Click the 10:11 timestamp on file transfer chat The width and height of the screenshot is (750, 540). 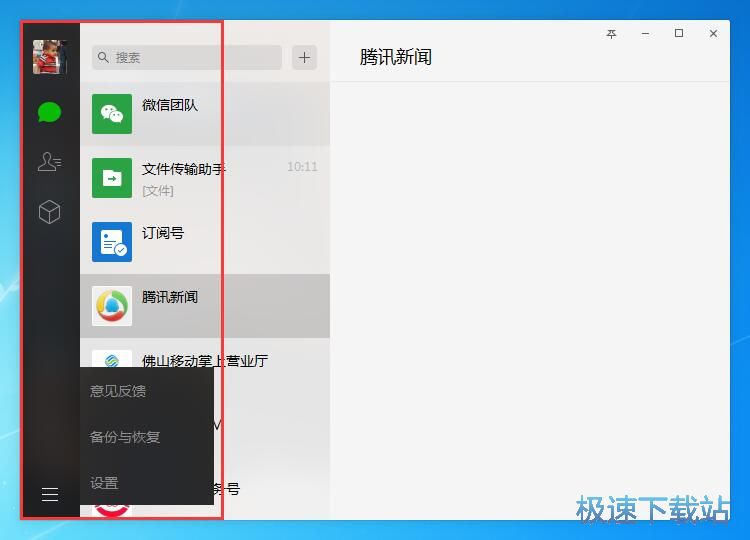(302, 166)
